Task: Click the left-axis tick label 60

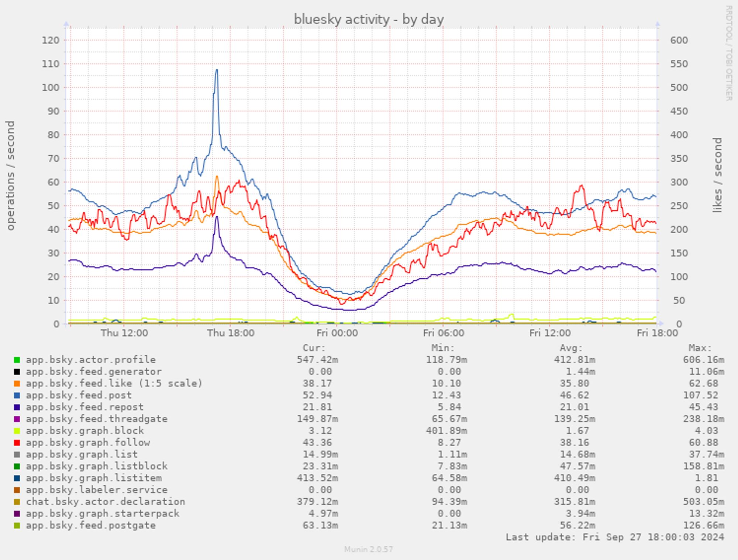Action: (54, 182)
